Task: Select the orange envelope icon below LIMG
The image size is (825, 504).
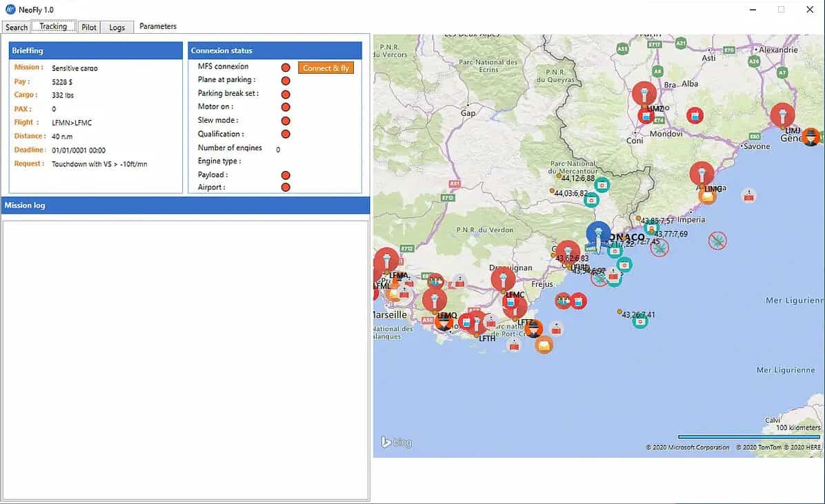Action: (x=707, y=196)
